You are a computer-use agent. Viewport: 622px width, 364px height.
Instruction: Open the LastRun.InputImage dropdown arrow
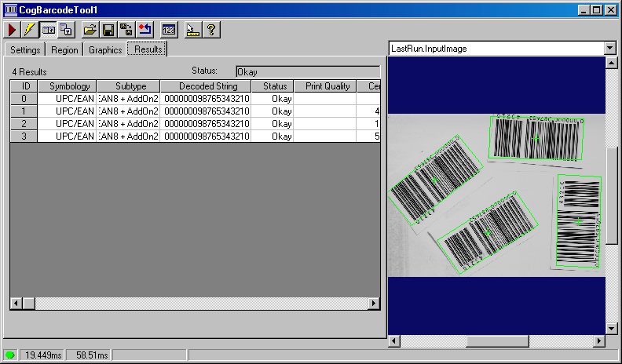(610, 49)
